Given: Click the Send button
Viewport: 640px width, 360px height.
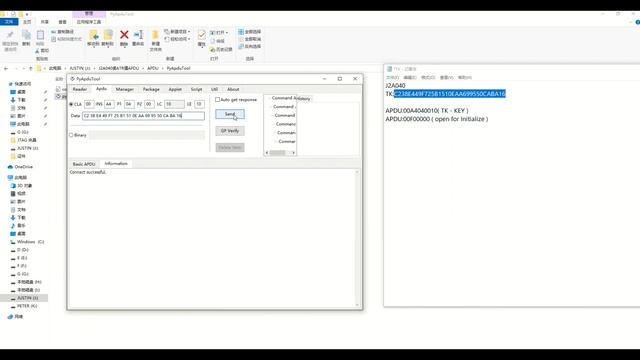Looking at the screenshot, I should point(230,114).
